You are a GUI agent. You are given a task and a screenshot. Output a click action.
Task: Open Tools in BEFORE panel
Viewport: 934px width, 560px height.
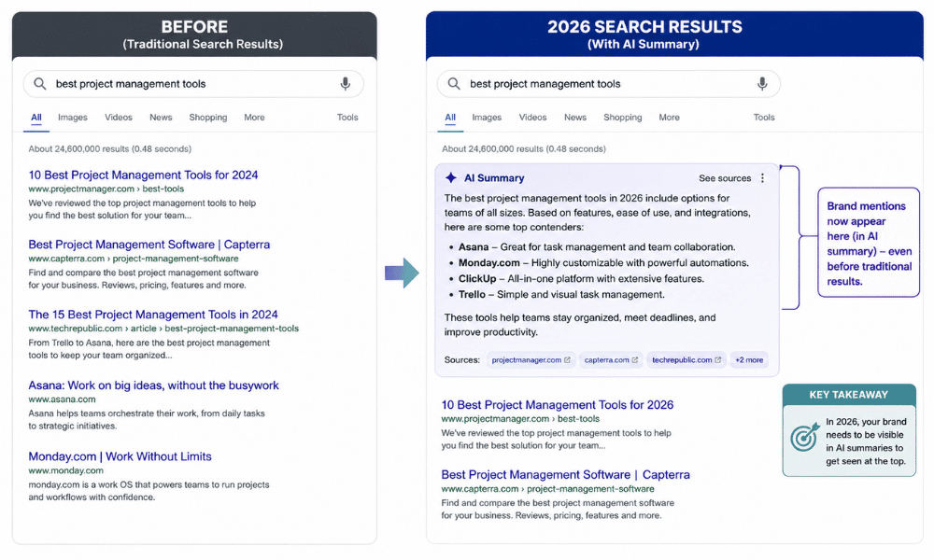click(x=347, y=118)
